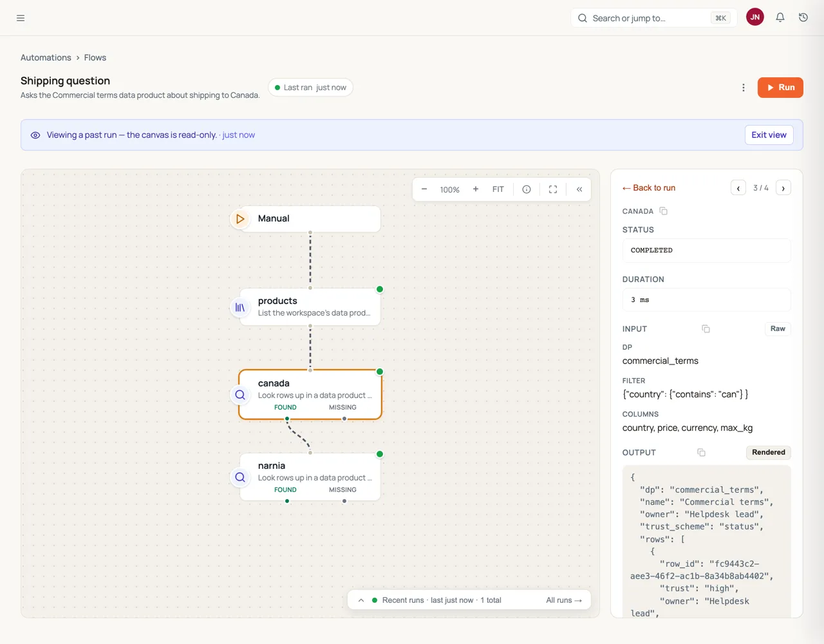This screenshot has height=644, width=824.
Task: Click the commercial_terms DP value
Action: pos(660,361)
